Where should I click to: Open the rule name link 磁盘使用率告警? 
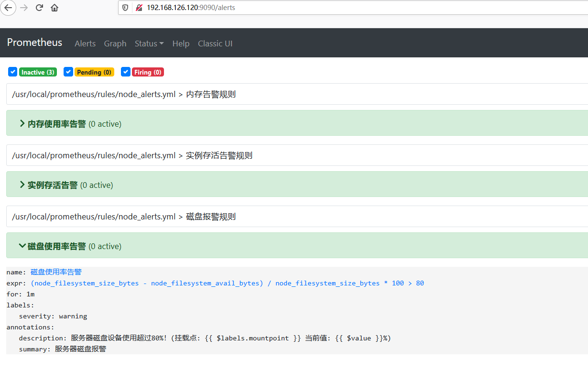56,272
